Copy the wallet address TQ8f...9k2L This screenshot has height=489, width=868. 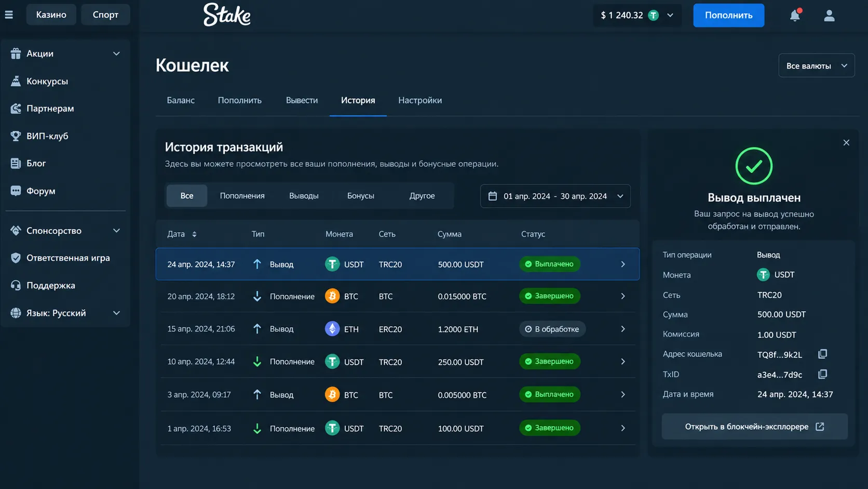[x=822, y=354]
